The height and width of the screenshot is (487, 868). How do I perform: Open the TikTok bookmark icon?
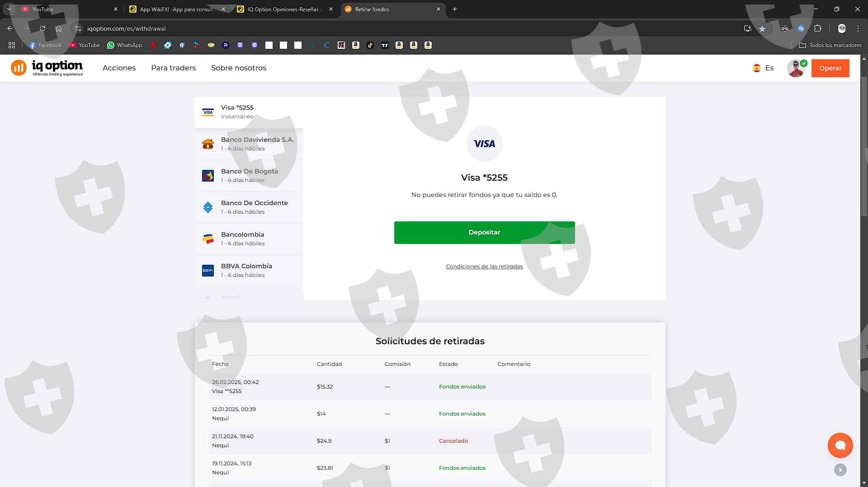point(370,45)
